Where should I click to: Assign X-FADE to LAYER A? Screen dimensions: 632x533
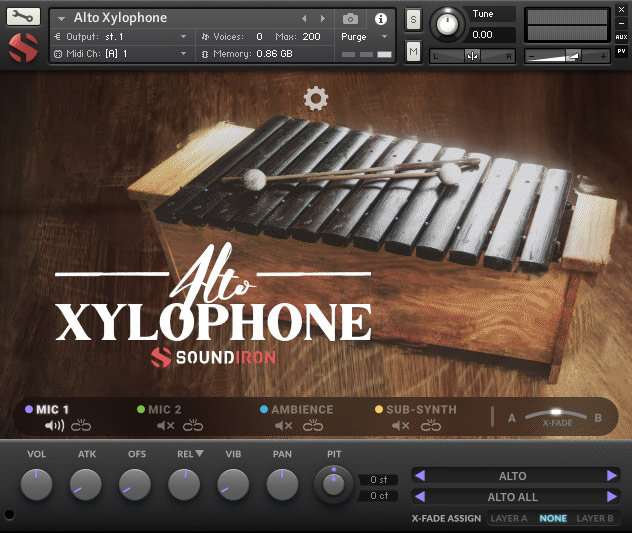click(x=509, y=518)
